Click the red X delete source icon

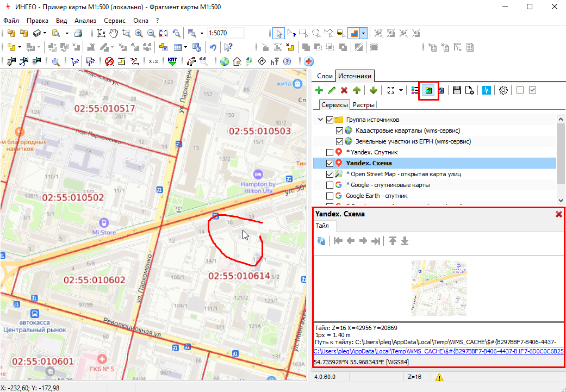coord(344,90)
